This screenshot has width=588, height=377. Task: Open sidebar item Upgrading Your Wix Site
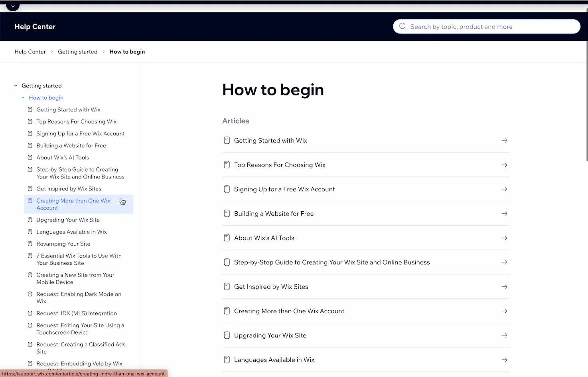tap(68, 220)
